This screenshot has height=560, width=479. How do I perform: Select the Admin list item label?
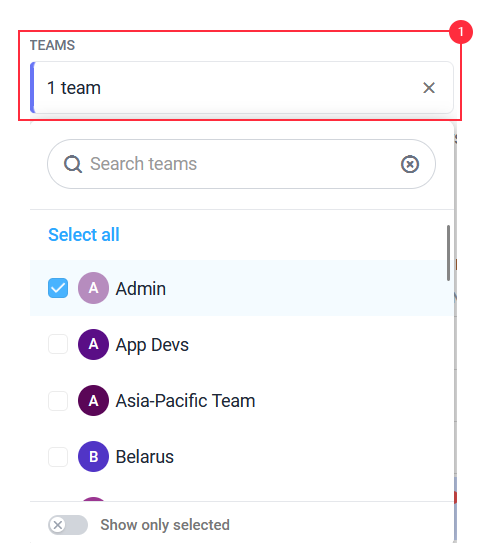pyautogui.click(x=141, y=289)
